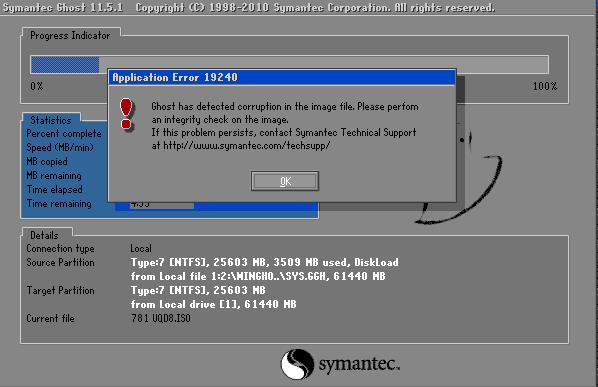
Task: Click the Target Partition label
Action: pyautogui.click(x=60, y=291)
